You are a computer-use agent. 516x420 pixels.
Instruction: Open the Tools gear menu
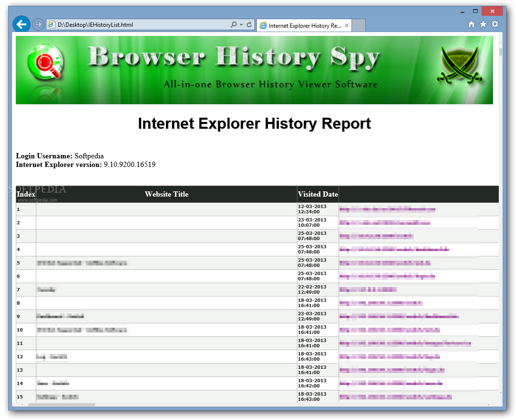pos(494,24)
